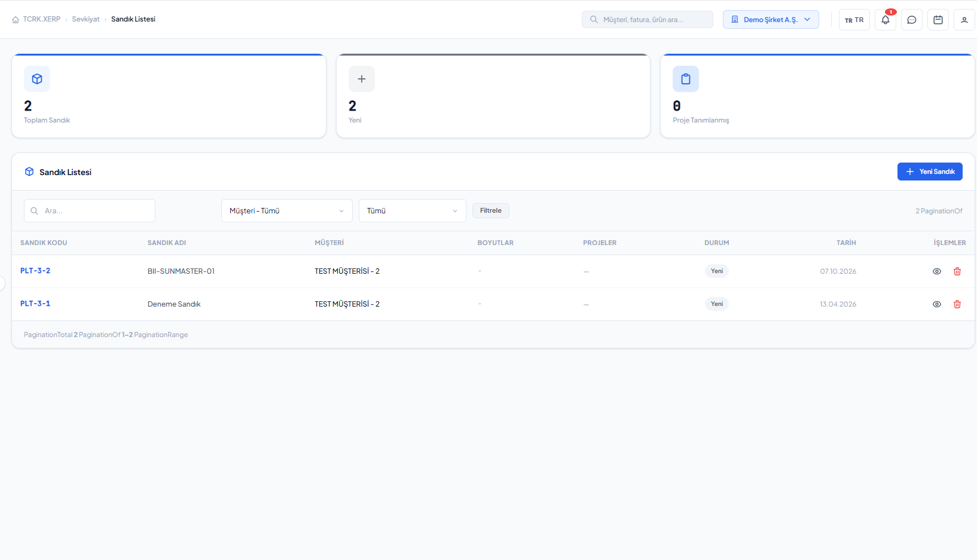Delete the PLT-3-1 row with trash icon

957,304
